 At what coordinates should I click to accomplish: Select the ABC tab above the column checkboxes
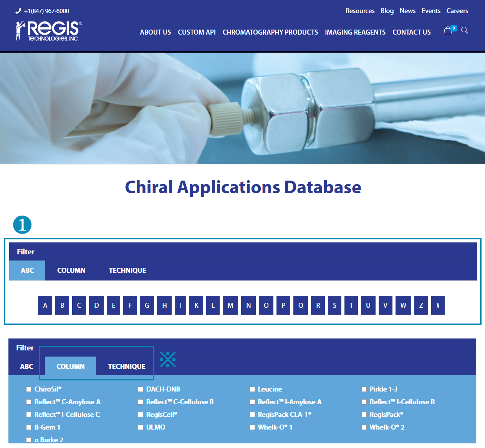point(26,367)
